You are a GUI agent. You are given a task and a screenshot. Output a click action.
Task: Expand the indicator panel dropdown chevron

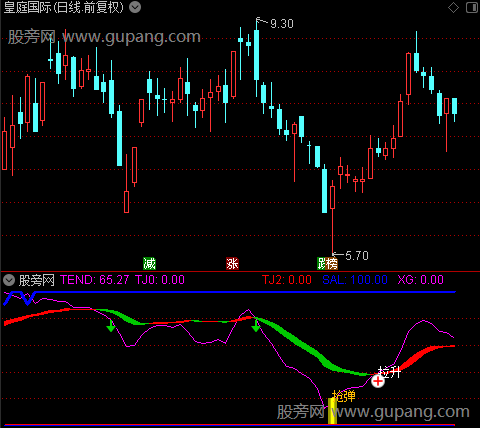[9, 280]
